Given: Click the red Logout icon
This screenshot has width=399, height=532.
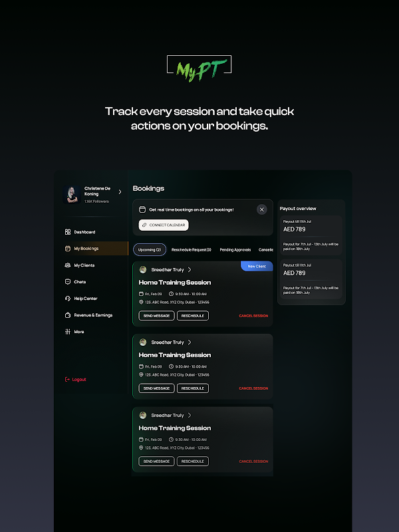Looking at the screenshot, I should (67, 379).
